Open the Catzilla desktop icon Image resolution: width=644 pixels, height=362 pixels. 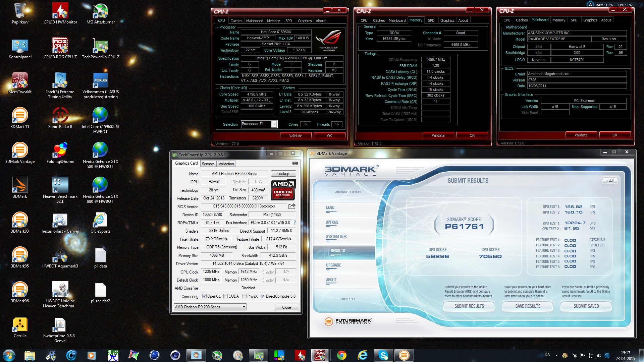point(20,327)
